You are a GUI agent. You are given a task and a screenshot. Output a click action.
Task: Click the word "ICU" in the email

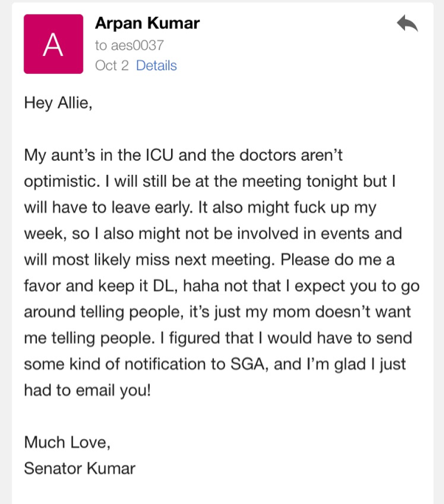tap(159, 155)
